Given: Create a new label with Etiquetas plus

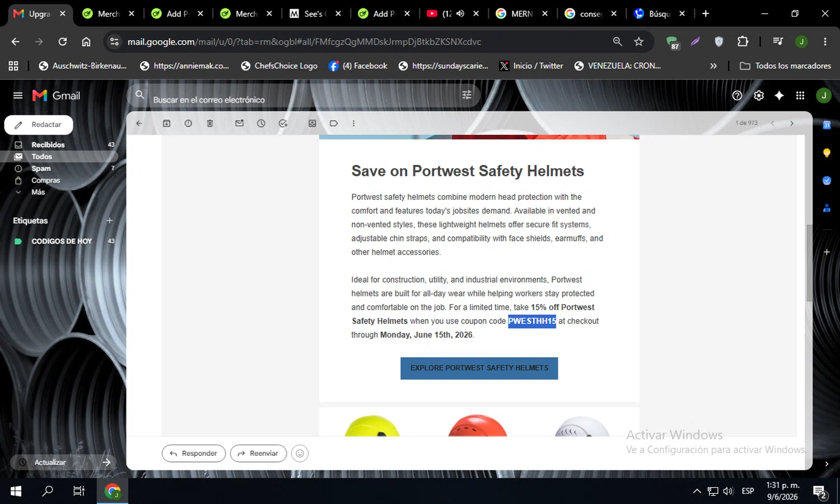Looking at the screenshot, I should tap(110, 221).
